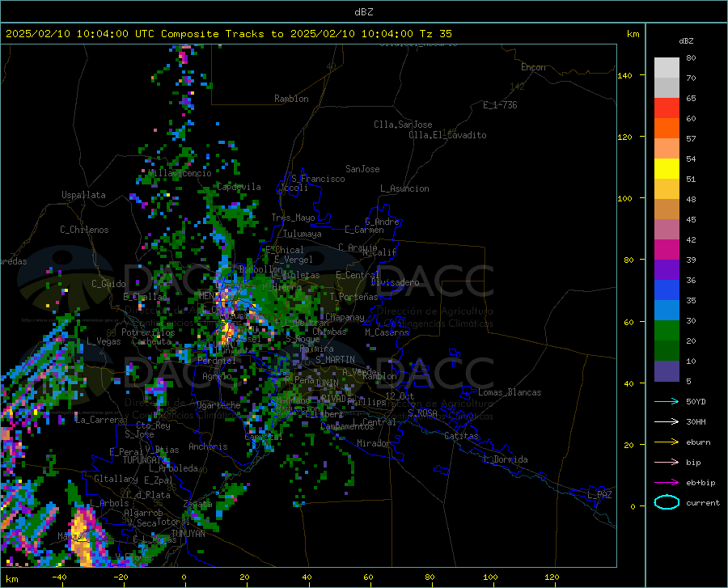Viewport: 728px width, 588px height.
Task: Click the Divisadero map label
Action: [395, 282]
